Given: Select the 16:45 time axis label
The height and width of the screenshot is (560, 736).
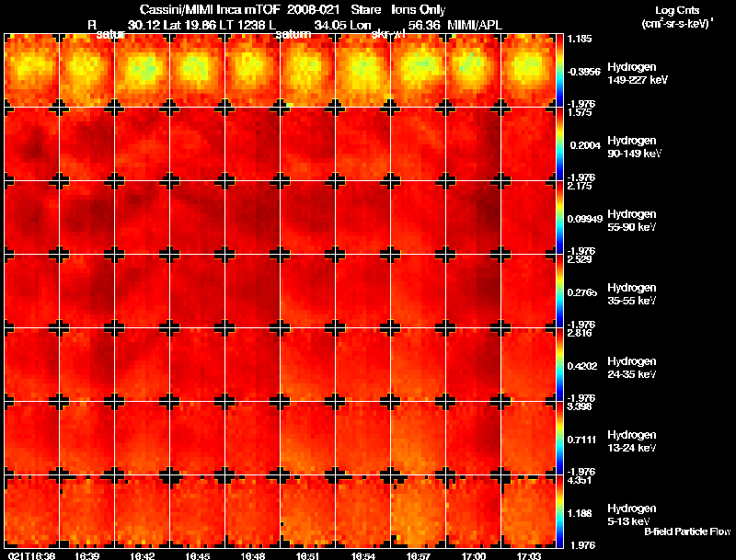Looking at the screenshot, I should [197, 555].
